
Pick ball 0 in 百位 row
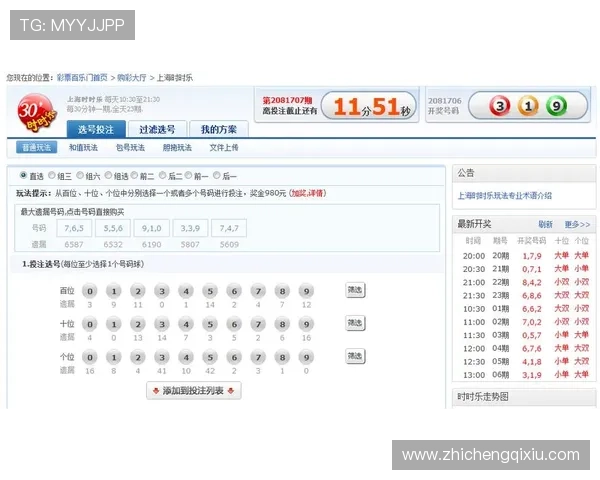pos(90,291)
